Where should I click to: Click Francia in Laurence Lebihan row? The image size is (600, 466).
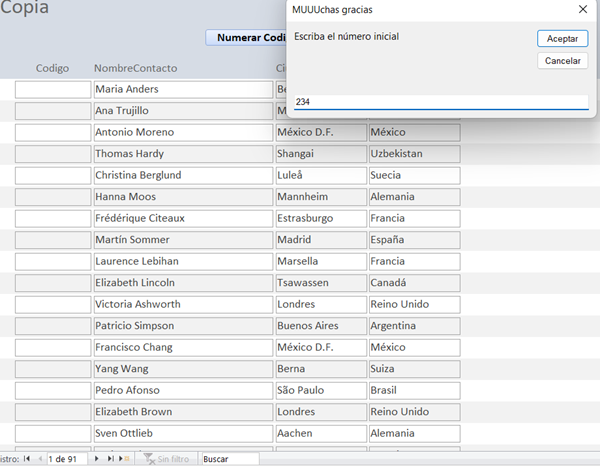[414, 261]
